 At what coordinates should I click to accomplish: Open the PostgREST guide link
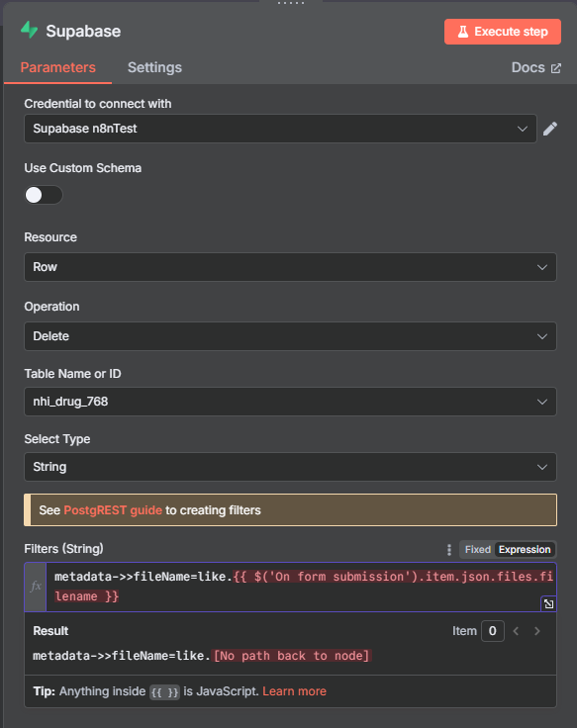click(x=113, y=510)
